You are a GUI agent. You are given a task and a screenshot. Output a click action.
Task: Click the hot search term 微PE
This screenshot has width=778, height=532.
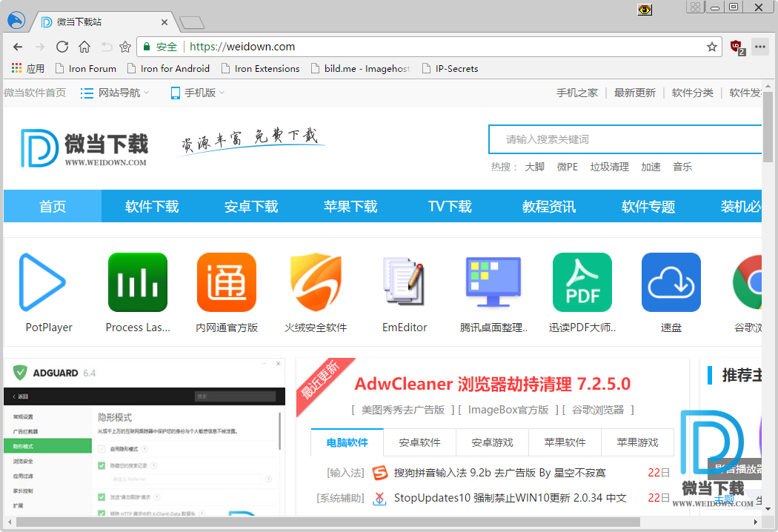[x=567, y=167]
